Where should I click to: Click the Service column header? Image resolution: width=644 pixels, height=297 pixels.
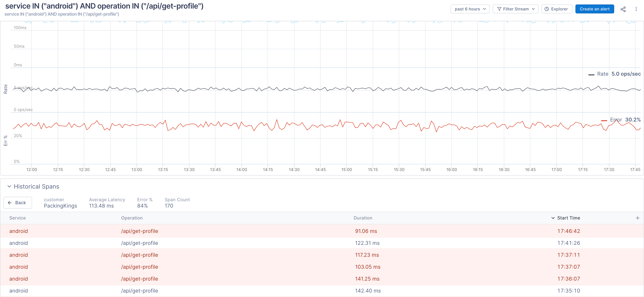tap(18, 218)
